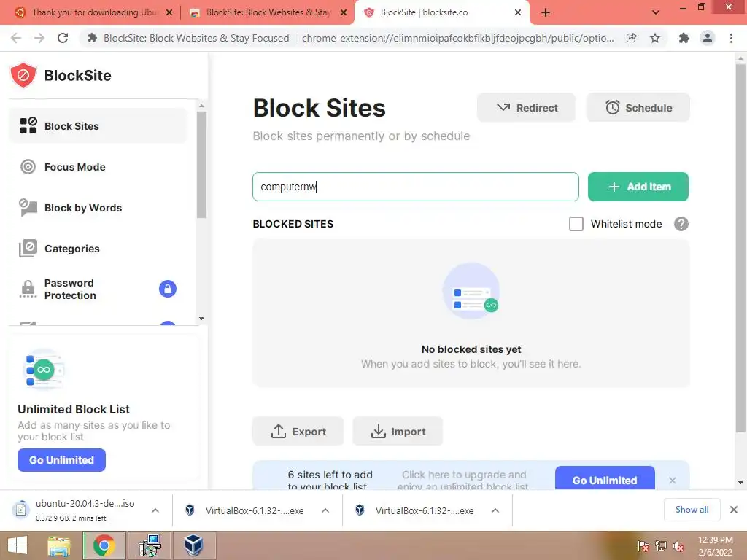Expand options for first VirtualBox download

click(325, 510)
